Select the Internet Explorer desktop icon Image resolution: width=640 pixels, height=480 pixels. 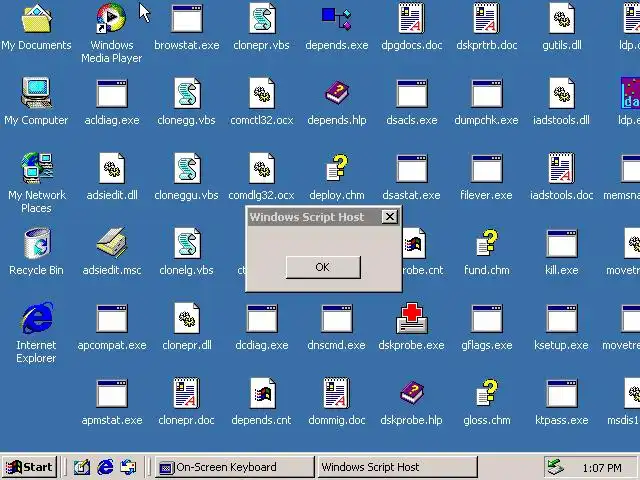tap(37, 318)
